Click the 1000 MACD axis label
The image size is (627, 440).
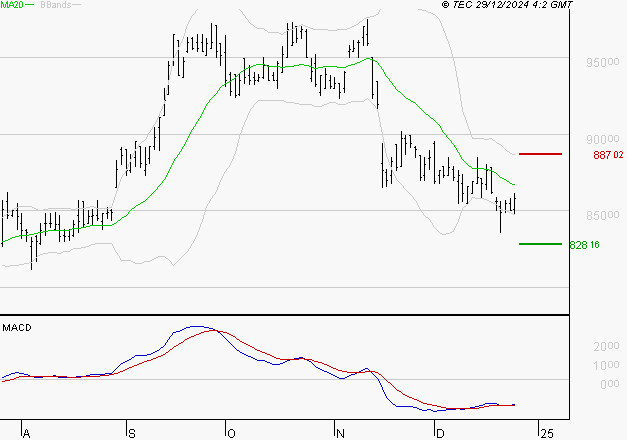(x=606, y=365)
